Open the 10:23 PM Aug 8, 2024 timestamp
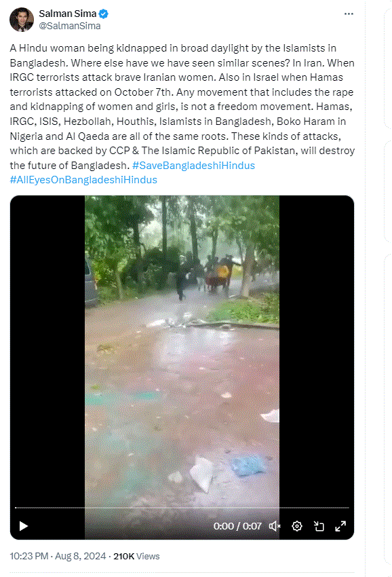Screen dimensions: 392x577 point(58,556)
